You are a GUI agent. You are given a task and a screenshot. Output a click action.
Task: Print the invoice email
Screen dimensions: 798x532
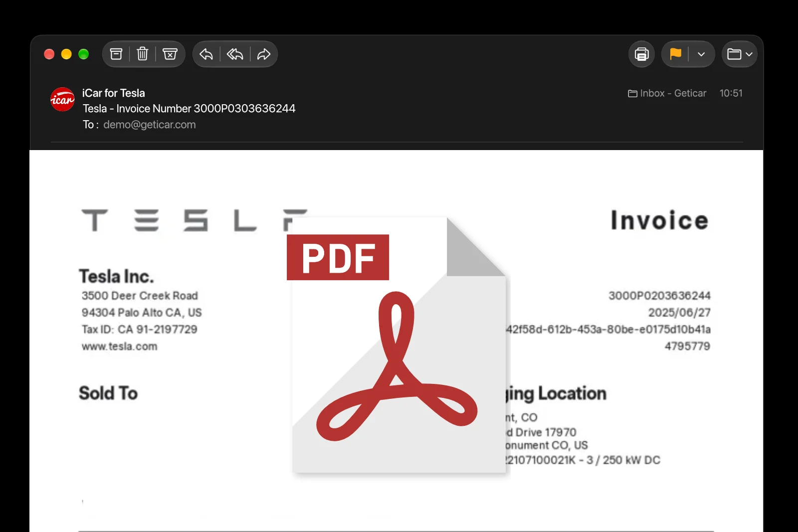tap(641, 54)
